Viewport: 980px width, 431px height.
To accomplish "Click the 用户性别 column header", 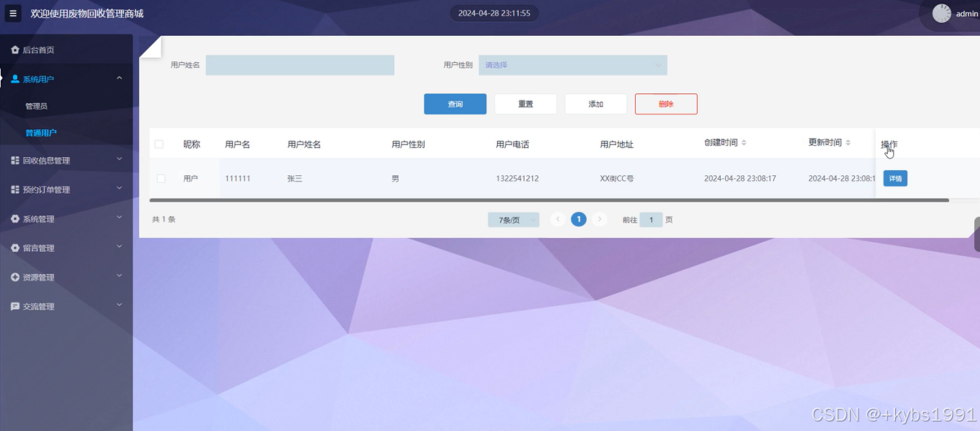I will pos(409,145).
